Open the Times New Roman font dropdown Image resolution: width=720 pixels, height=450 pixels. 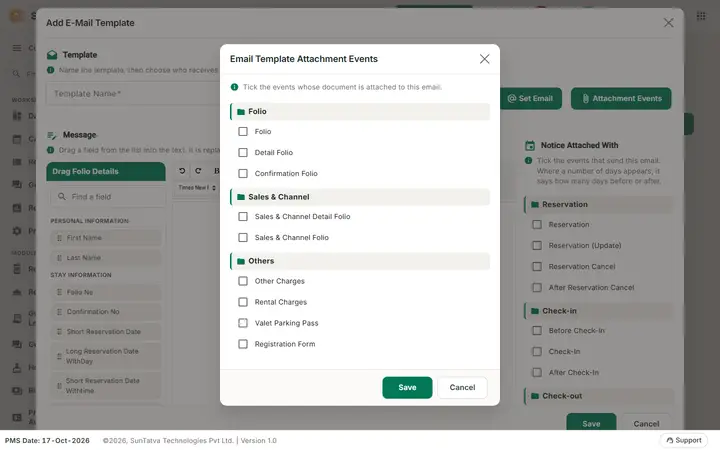(197, 187)
